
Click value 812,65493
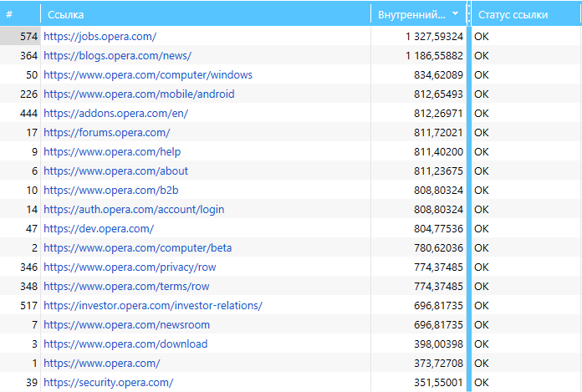pos(438,94)
